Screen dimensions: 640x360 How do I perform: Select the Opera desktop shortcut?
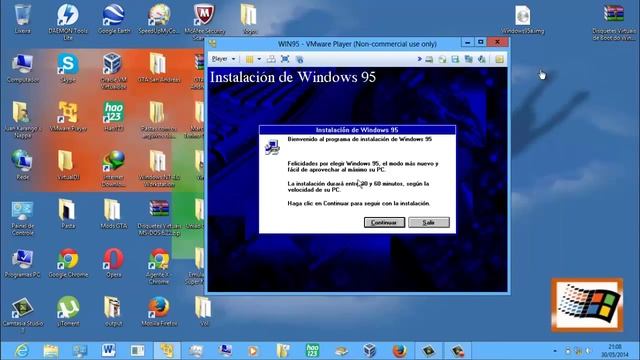point(113,263)
